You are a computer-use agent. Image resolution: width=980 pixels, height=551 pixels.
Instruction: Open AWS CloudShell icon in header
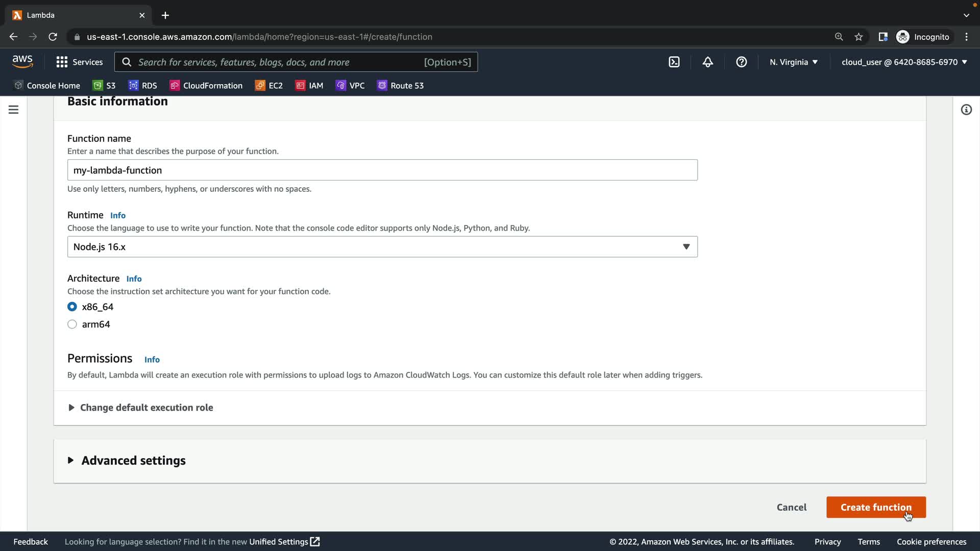point(674,62)
